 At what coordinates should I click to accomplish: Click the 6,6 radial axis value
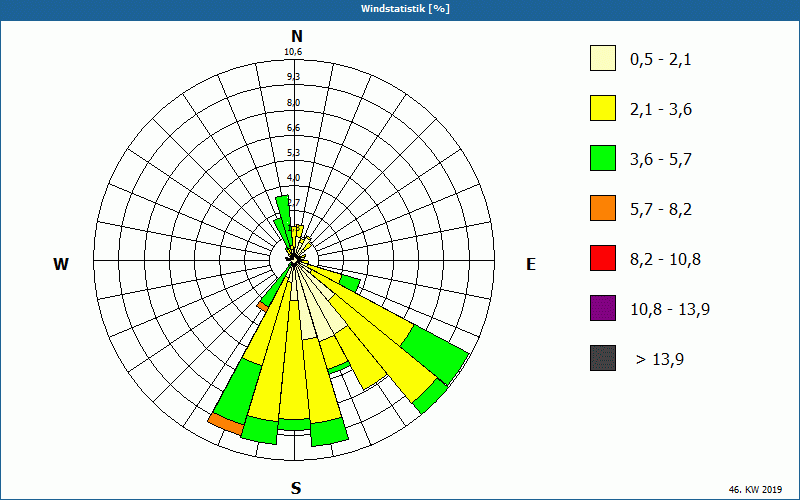coord(293,128)
